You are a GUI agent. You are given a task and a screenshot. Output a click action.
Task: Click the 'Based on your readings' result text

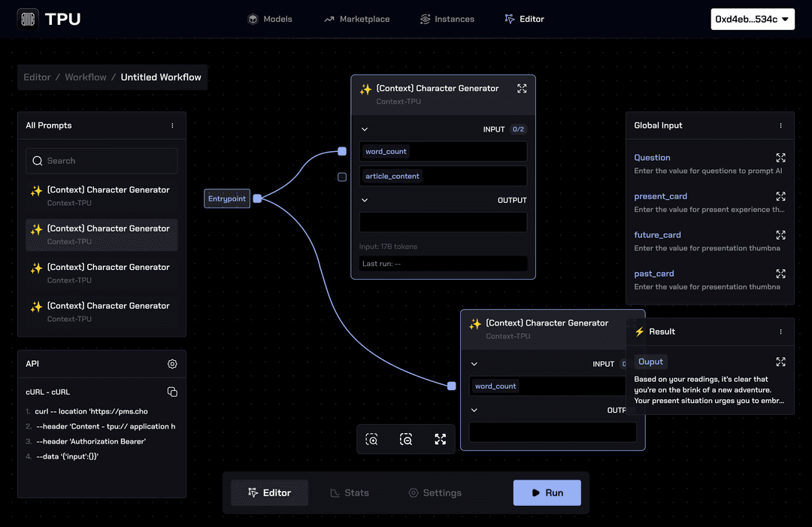709,390
